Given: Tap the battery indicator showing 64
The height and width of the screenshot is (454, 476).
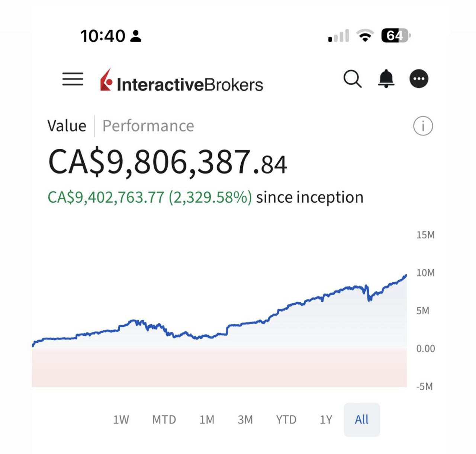Looking at the screenshot, I should [395, 36].
